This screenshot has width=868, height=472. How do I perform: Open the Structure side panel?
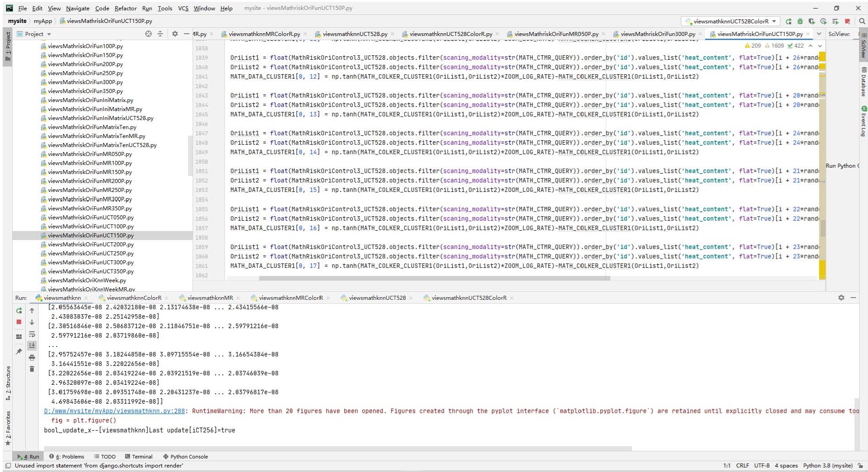pyautogui.click(x=8, y=383)
